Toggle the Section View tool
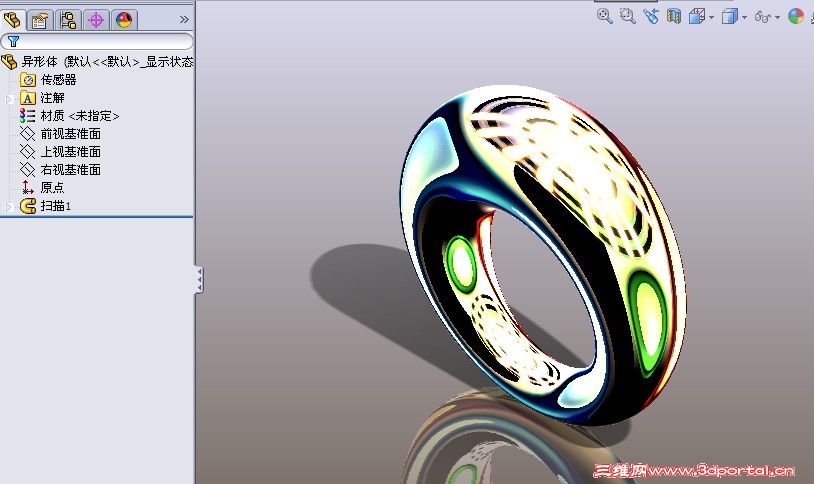This screenshot has height=484, width=814. coord(673,16)
